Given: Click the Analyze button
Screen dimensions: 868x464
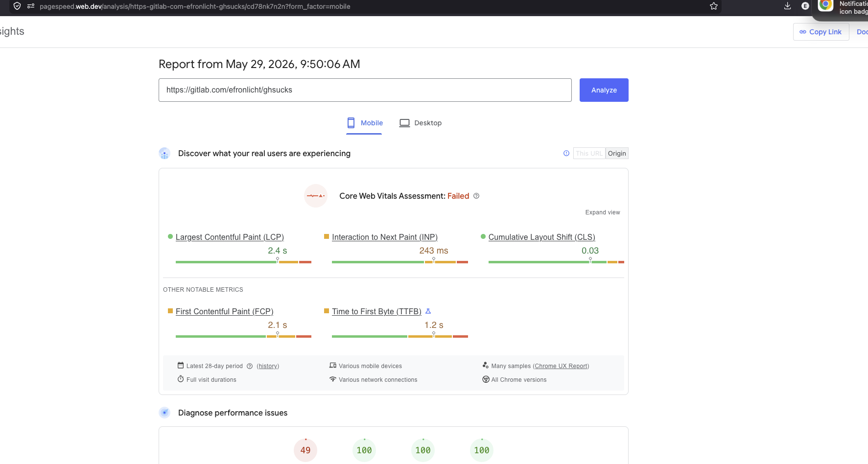Looking at the screenshot, I should [x=604, y=90].
